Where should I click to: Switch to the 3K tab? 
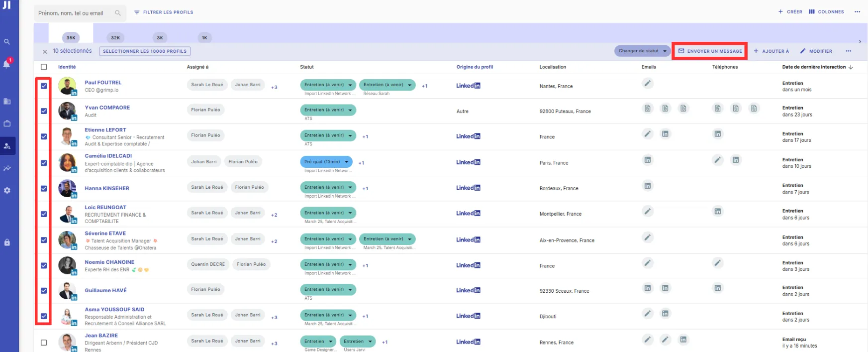pos(160,37)
